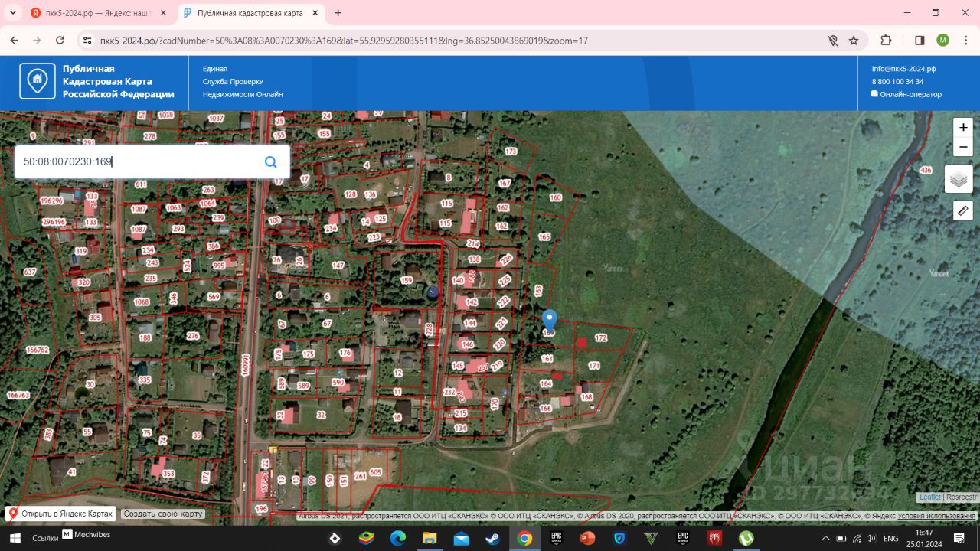Select parcel labeled 436 on map
This screenshot has height=551, width=980.
coord(926,170)
